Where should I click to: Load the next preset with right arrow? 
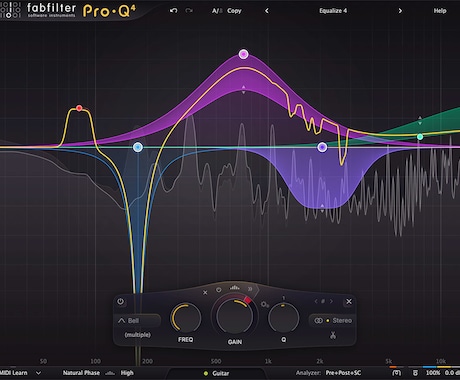tap(400, 11)
